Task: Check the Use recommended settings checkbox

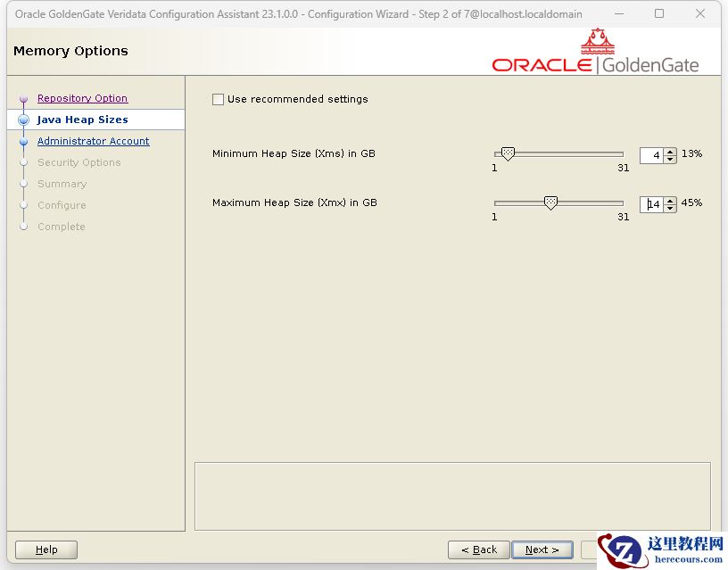Action: click(218, 99)
